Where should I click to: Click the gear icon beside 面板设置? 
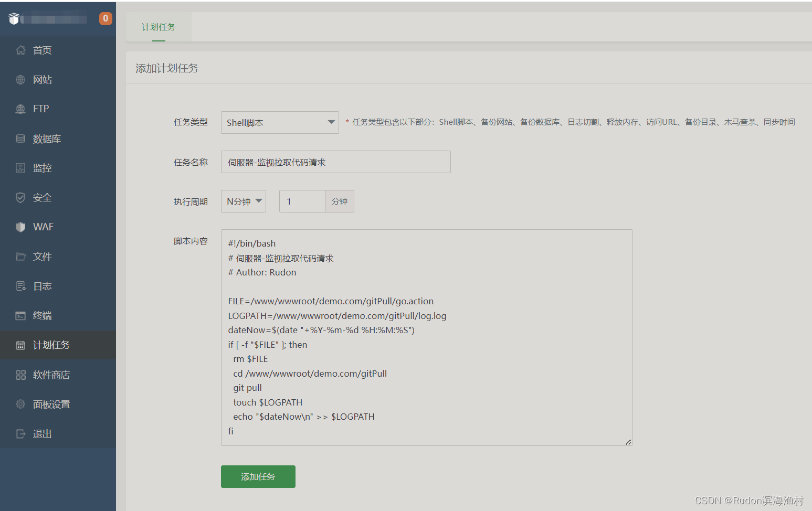click(x=20, y=404)
